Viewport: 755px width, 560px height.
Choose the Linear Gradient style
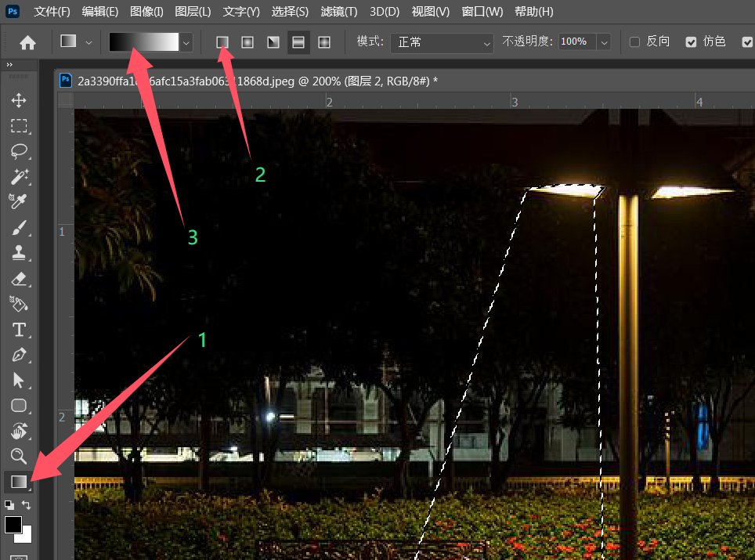[x=222, y=42]
